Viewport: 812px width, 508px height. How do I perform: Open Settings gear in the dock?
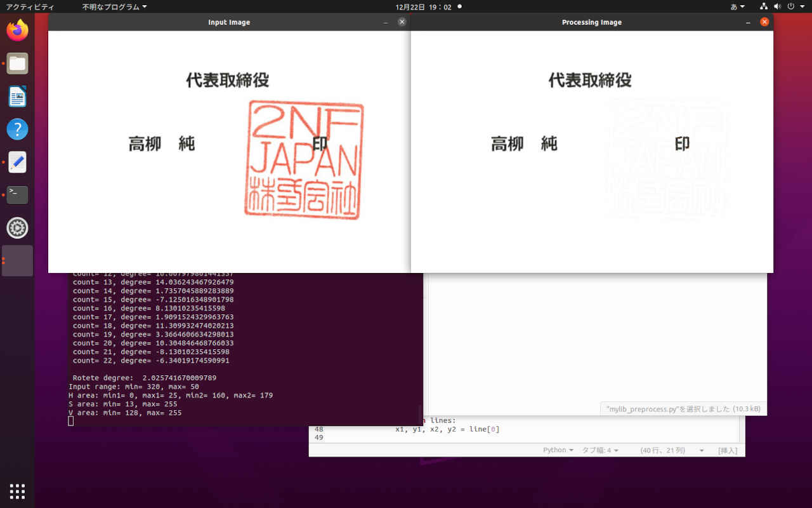(x=17, y=227)
